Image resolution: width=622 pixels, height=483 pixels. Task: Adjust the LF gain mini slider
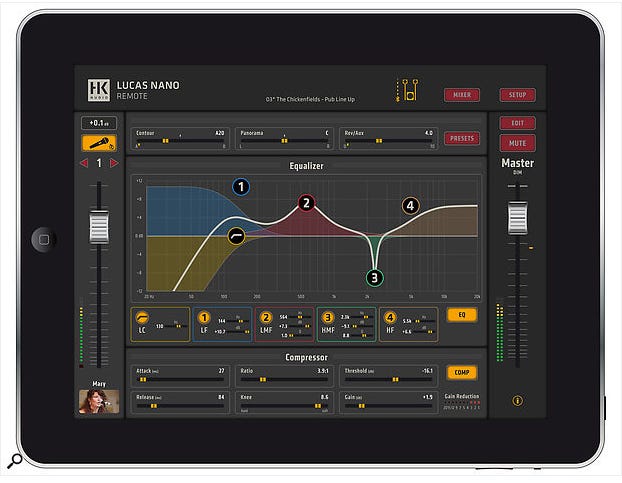238,332
